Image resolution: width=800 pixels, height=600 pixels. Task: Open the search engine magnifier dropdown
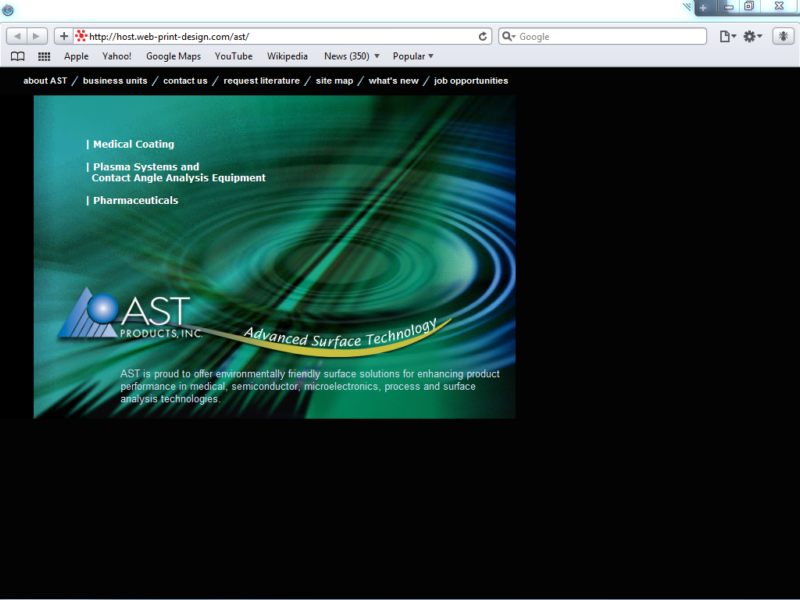tap(509, 36)
